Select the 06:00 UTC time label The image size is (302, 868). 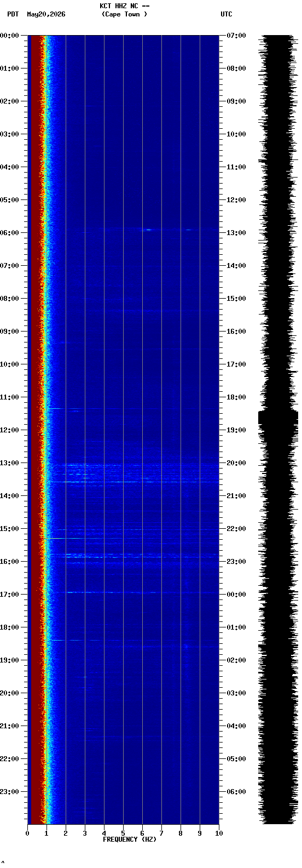pyautogui.click(x=236, y=792)
